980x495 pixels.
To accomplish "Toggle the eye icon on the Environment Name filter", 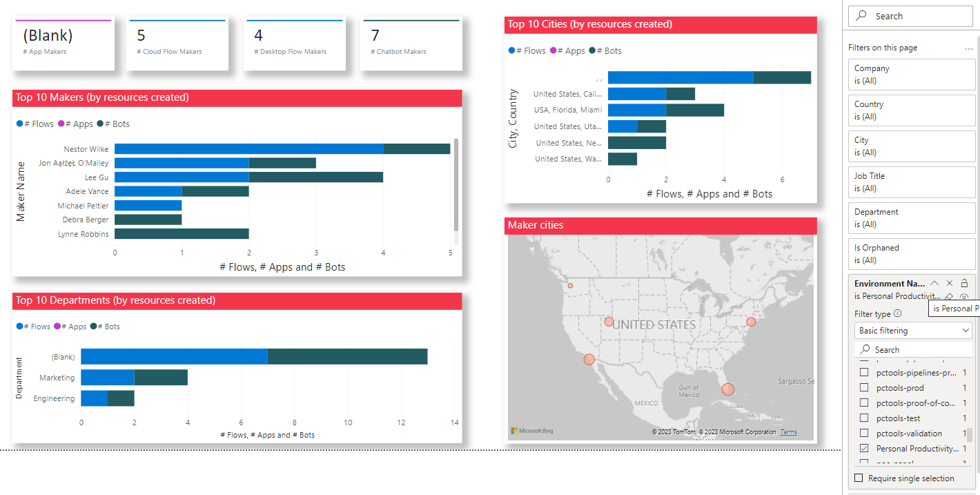I will 964,295.
